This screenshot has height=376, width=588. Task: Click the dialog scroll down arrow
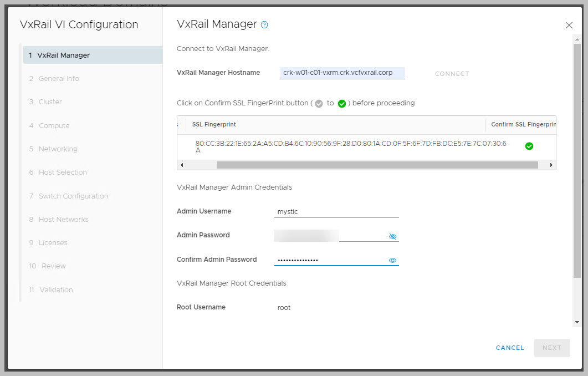[577, 322]
